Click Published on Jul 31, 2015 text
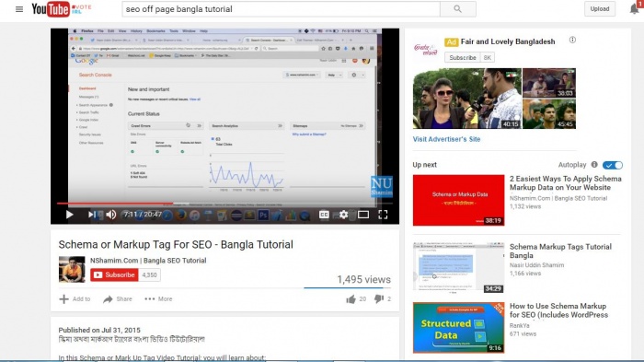Screen dimensions: 644x362 click(x=99, y=330)
